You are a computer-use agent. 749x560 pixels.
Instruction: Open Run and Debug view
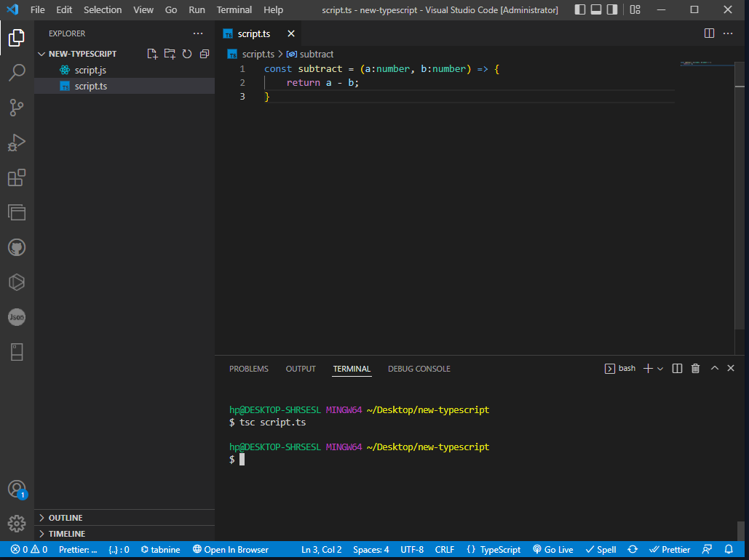tap(17, 143)
